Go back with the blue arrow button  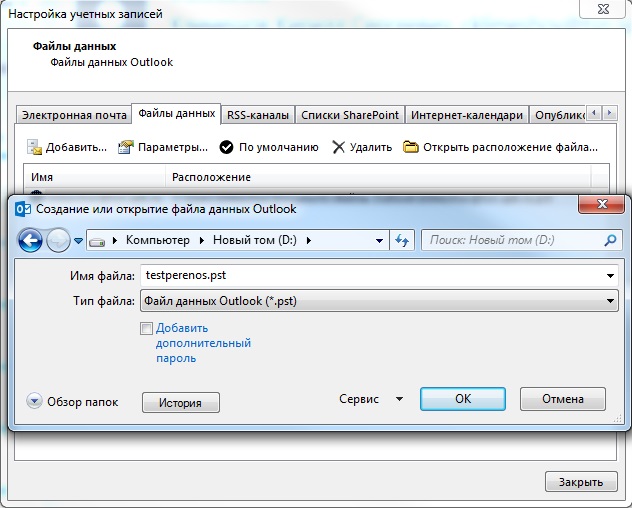tap(30, 241)
